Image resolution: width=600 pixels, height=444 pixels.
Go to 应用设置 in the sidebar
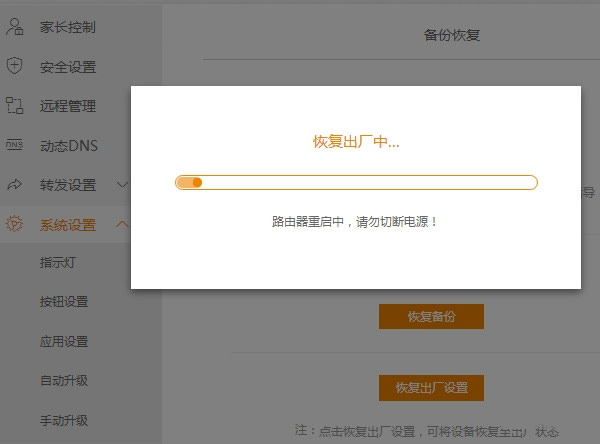(64, 342)
